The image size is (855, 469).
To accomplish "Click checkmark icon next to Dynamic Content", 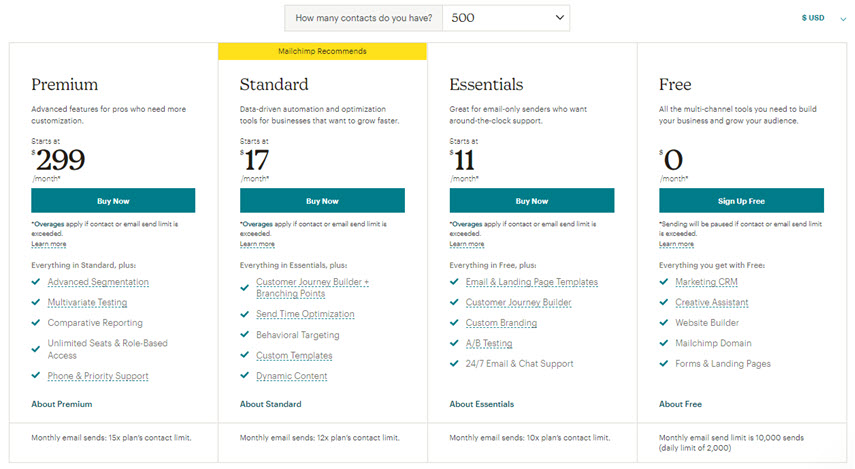I will click(x=245, y=375).
